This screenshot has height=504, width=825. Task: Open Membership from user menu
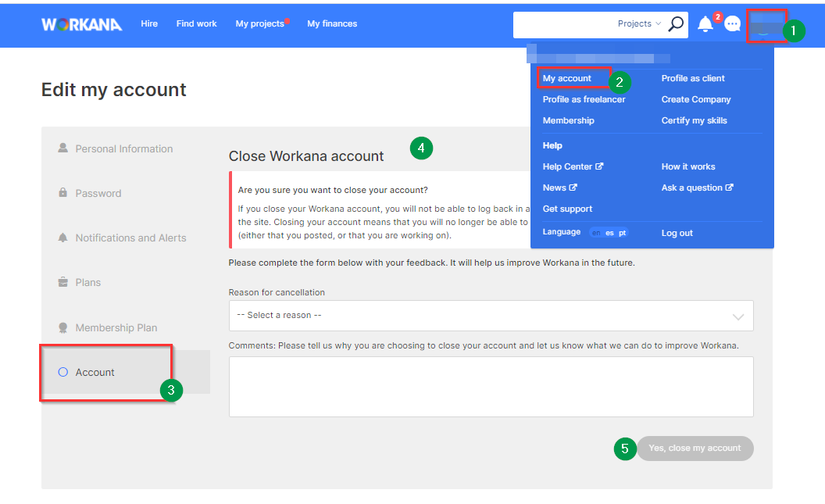(568, 120)
